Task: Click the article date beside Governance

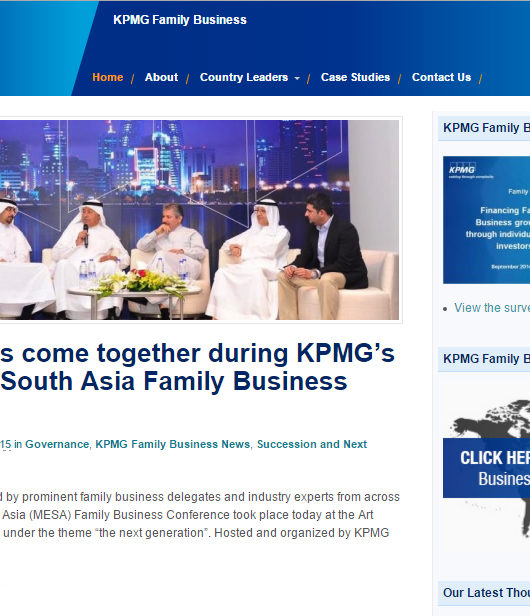Action: point(6,444)
